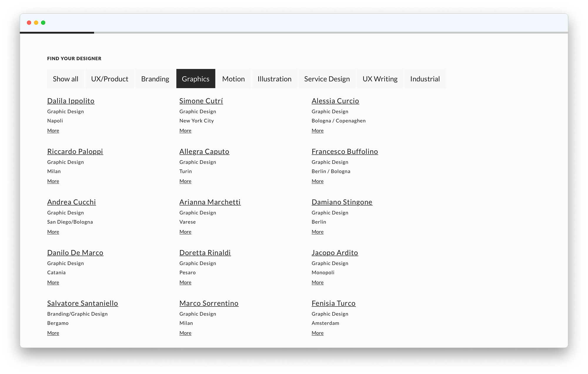This screenshot has height=374, width=588.
Task: Open Arianna Marchetti's profile
Action: pos(210,202)
